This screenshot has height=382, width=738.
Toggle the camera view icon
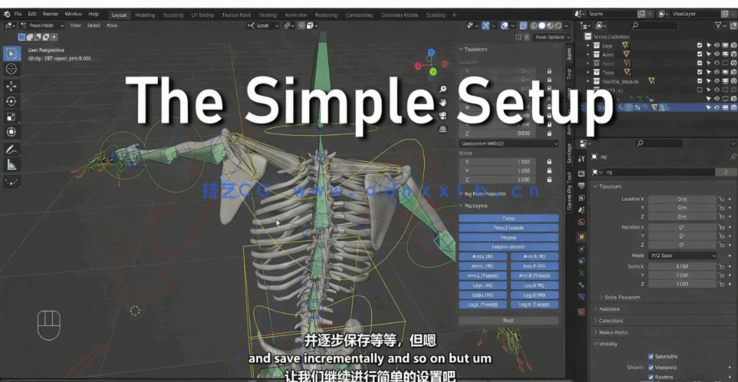[442, 115]
